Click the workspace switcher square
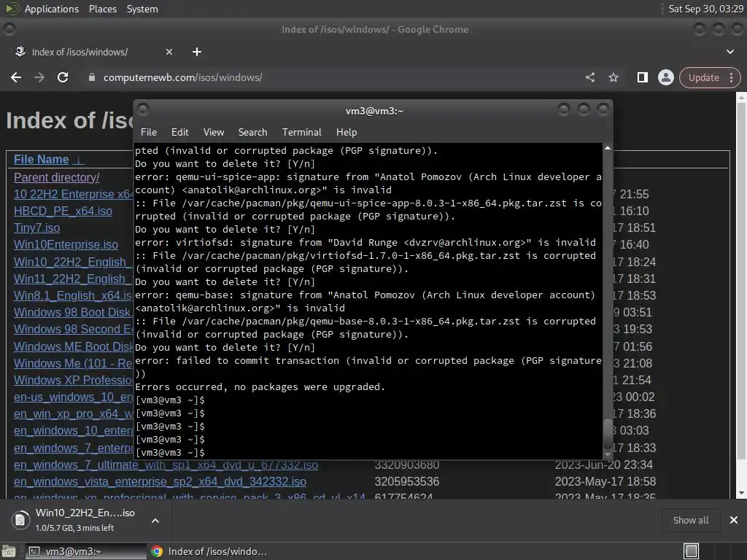 click(691, 551)
